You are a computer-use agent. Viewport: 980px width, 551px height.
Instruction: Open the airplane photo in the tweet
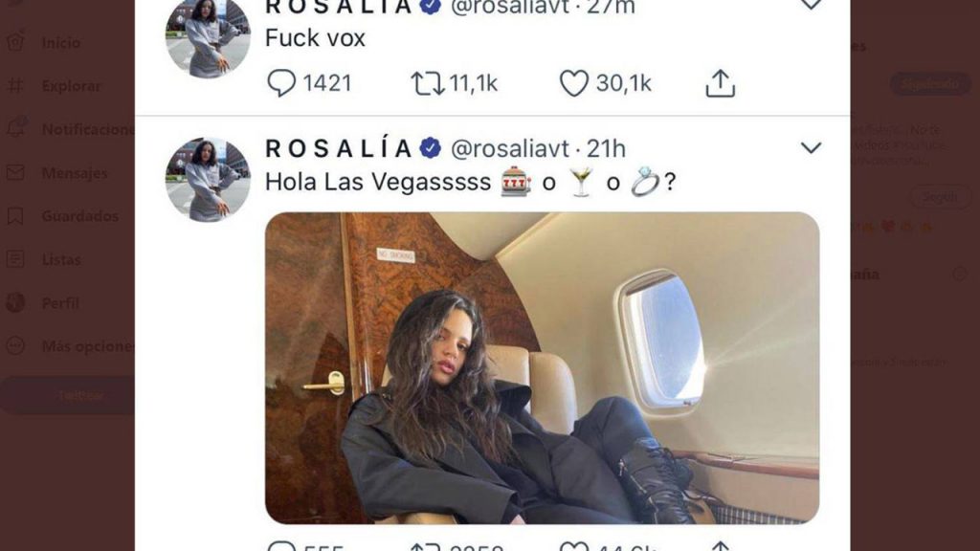(542, 368)
